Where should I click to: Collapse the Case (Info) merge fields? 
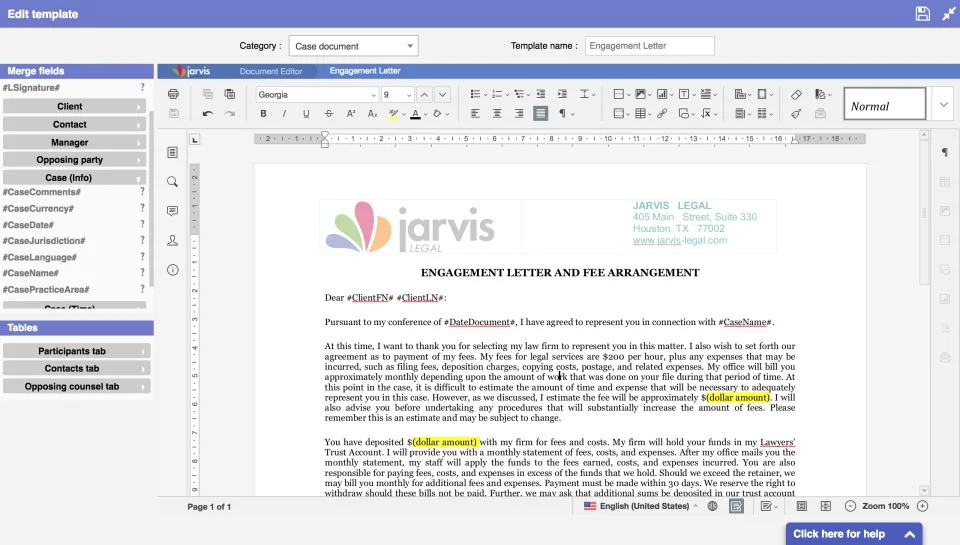point(74,178)
